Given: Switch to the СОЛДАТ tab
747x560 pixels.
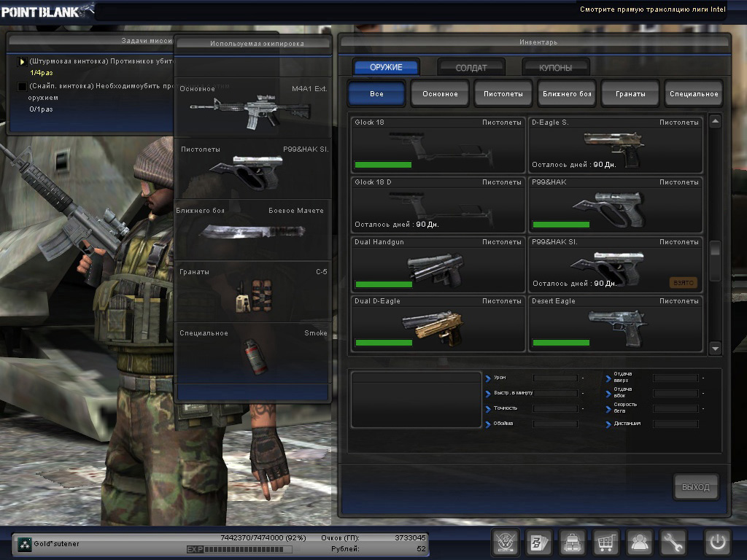Looking at the screenshot, I should click(x=471, y=68).
